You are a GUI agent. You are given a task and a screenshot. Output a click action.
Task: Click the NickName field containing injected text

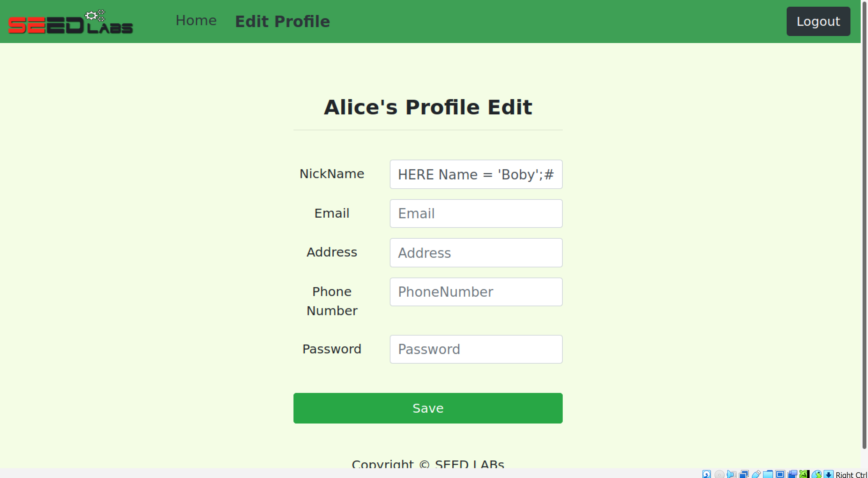click(x=476, y=174)
